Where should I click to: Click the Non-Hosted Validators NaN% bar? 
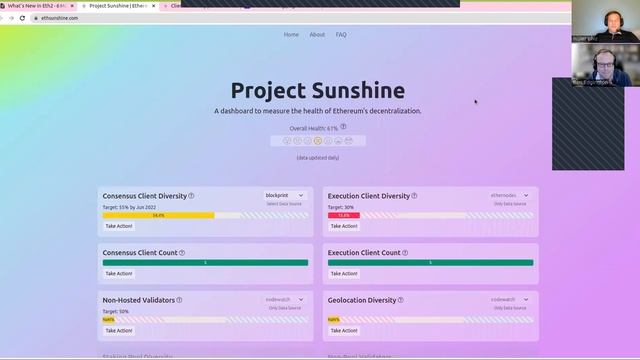point(109,320)
